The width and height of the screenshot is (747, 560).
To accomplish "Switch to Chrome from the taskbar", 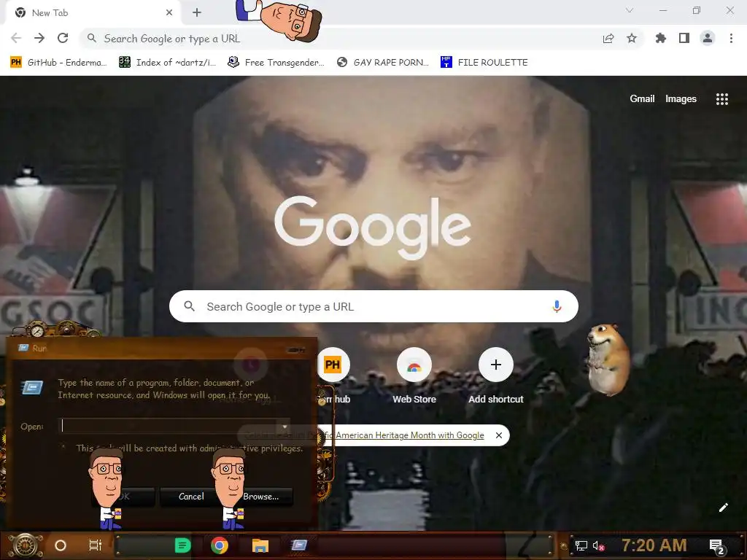I will click(220, 545).
